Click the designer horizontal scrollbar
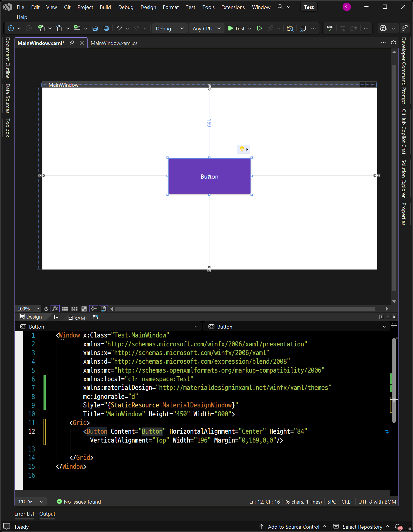This screenshot has width=413, height=532. click(245, 308)
